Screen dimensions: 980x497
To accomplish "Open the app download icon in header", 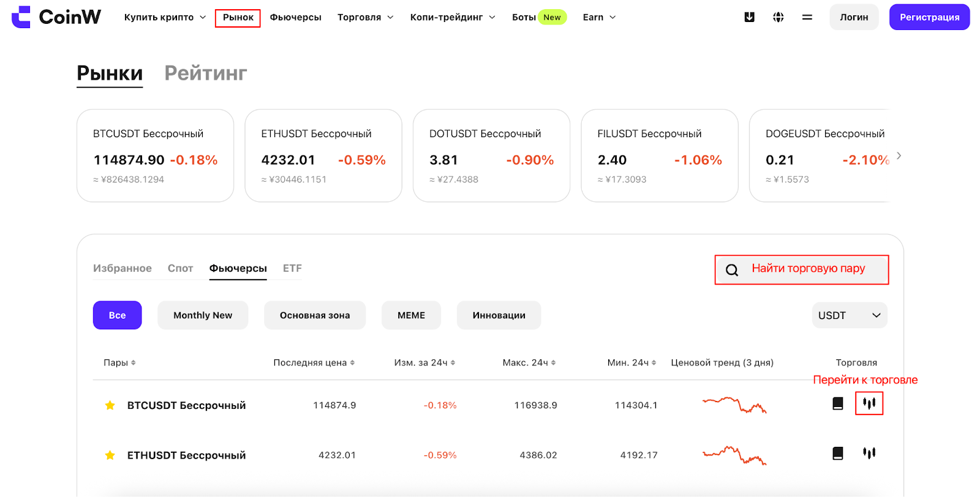I will point(749,17).
